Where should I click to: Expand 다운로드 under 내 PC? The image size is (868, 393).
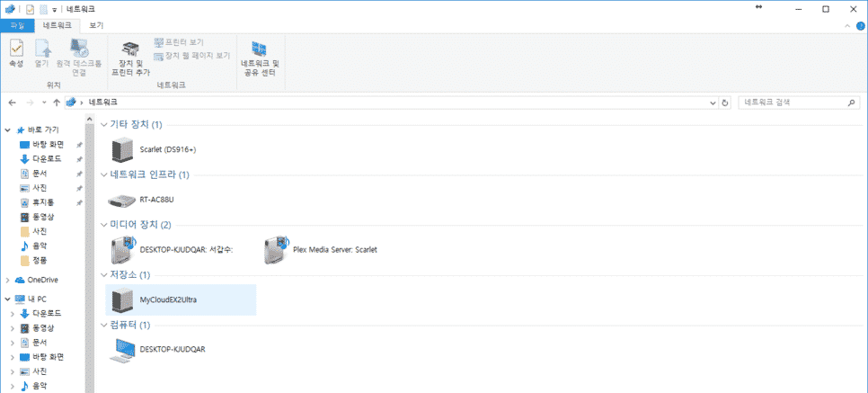pyautogui.click(x=13, y=313)
